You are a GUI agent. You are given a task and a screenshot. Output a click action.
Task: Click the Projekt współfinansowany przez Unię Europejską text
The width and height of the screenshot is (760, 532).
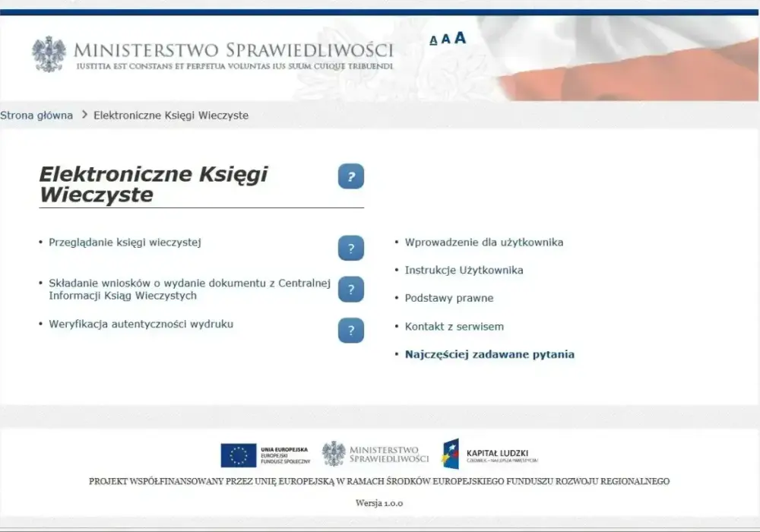coord(379,481)
